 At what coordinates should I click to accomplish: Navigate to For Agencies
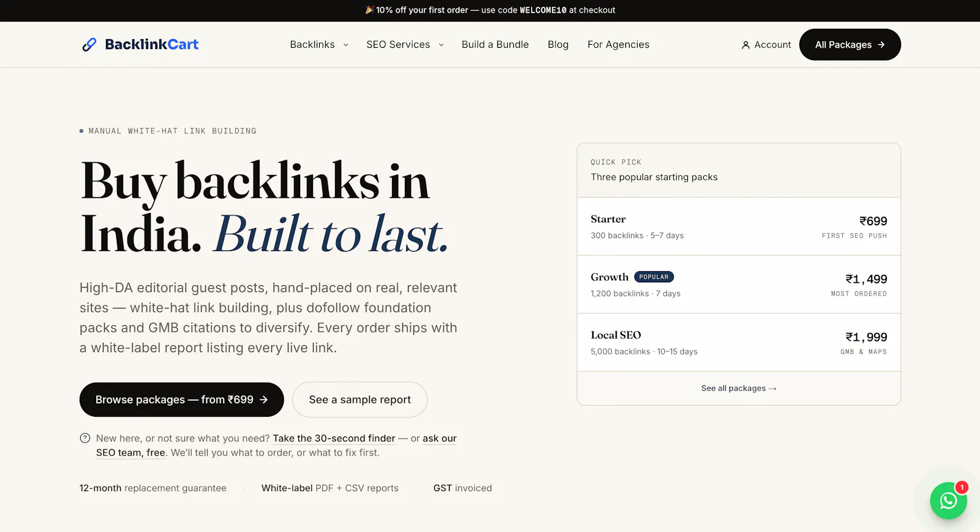tap(618, 45)
